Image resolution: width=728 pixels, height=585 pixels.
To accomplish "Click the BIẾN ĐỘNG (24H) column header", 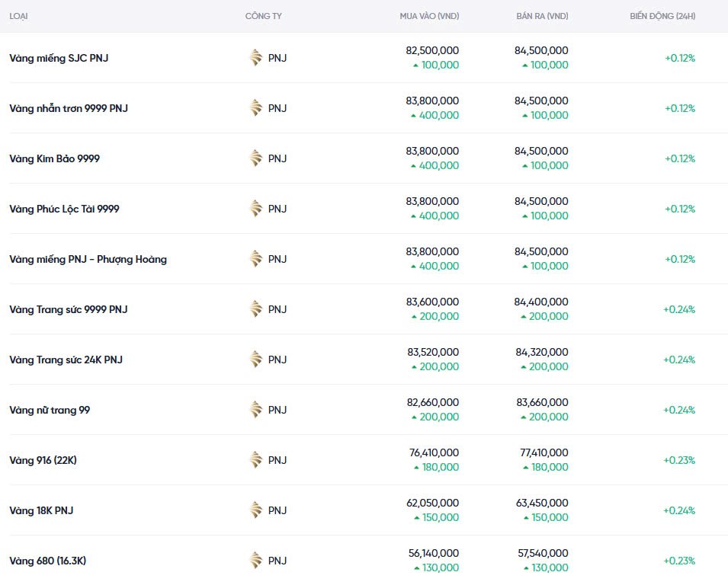I will click(x=662, y=16).
